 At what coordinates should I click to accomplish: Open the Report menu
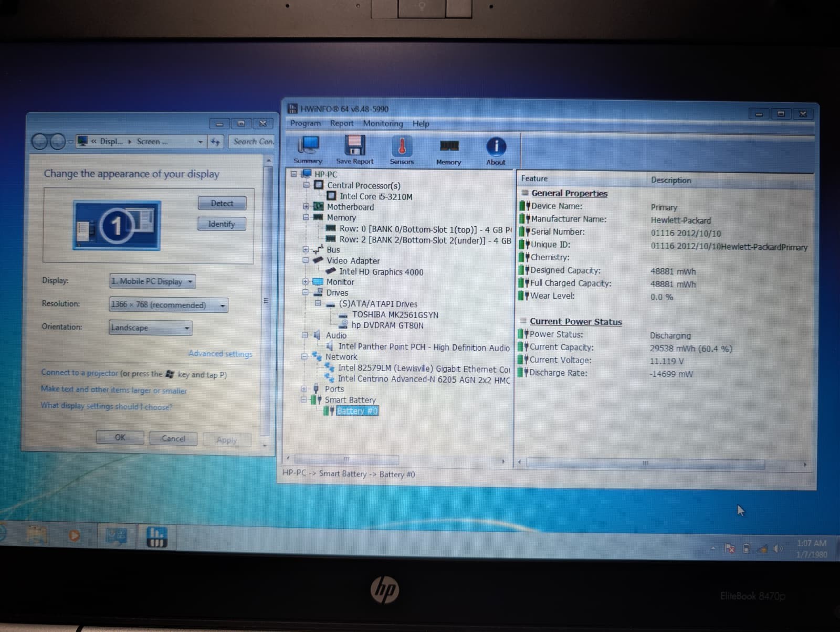pos(342,123)
